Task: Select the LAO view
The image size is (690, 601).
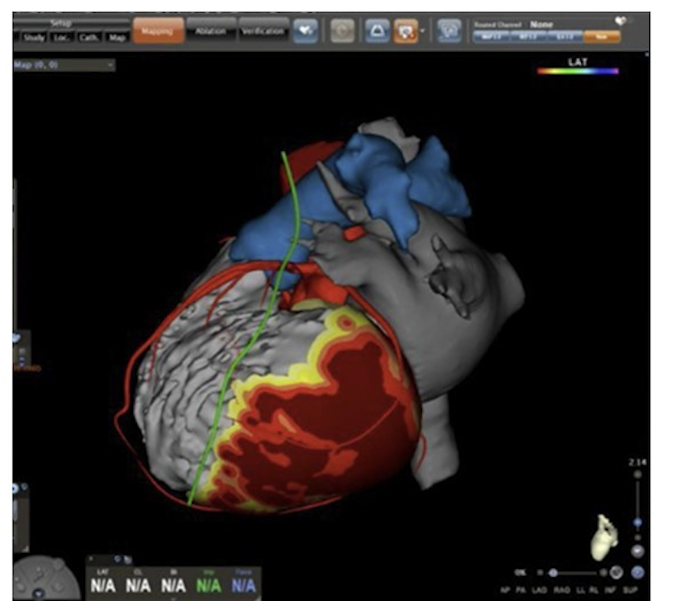Action: pyautogui.click(x=540, y=590)
